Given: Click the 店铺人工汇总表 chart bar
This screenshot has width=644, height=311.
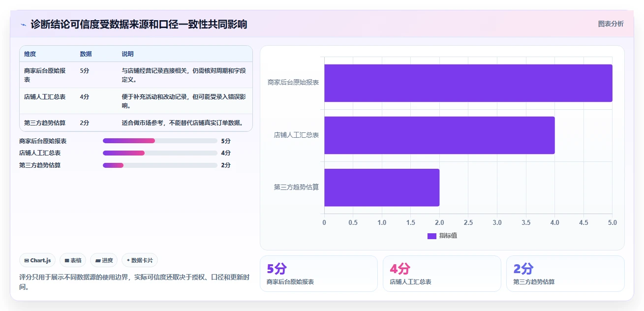Looking at the screenshot, I should pos(439,135).
